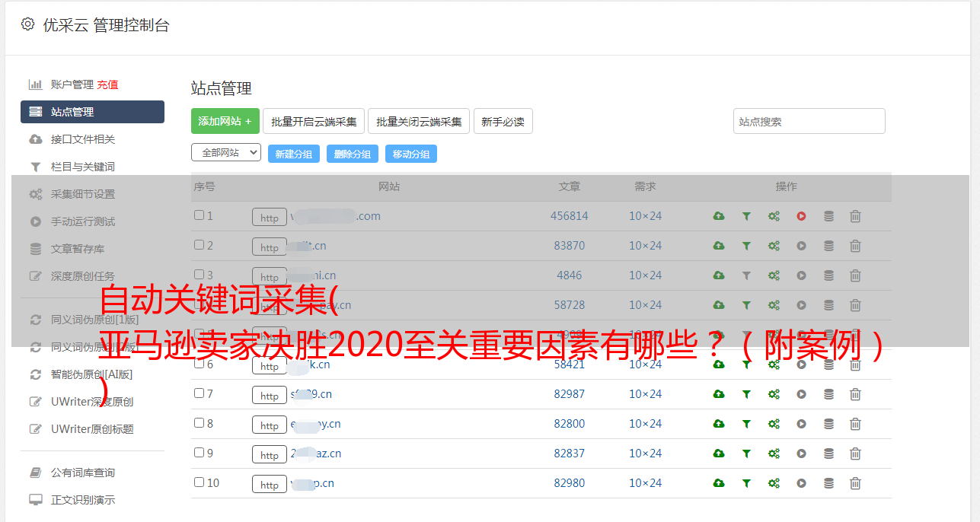Click the cloud upload icon in row 2
Viewport: 980px width, 522px height.
tap(719, 246)
